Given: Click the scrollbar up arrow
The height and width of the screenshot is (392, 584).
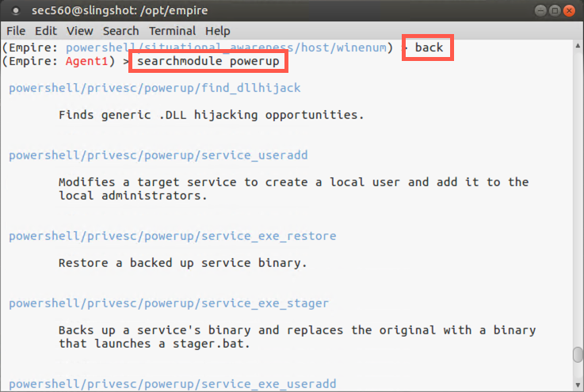Looking at the screenshot, I should [578, 45].
